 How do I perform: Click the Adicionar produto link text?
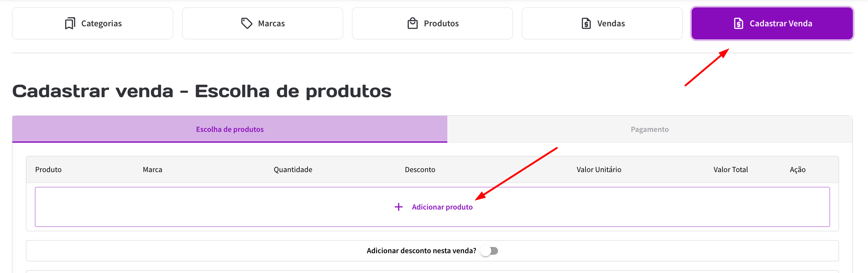coord(442,207)
